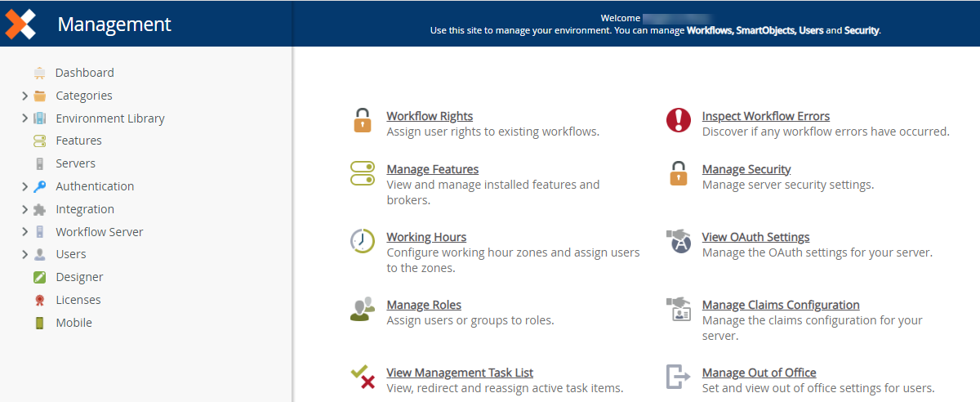Image resolution: width=980 pixels, height=402 pixels.
Task: Click the Servers icon in sidebar
Action: 40,163
